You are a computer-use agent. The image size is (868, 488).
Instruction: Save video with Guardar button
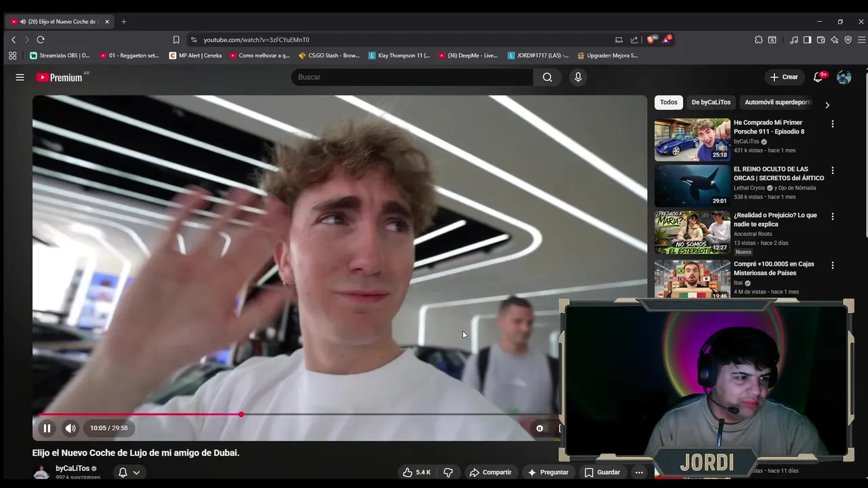(x=602, y=472)
